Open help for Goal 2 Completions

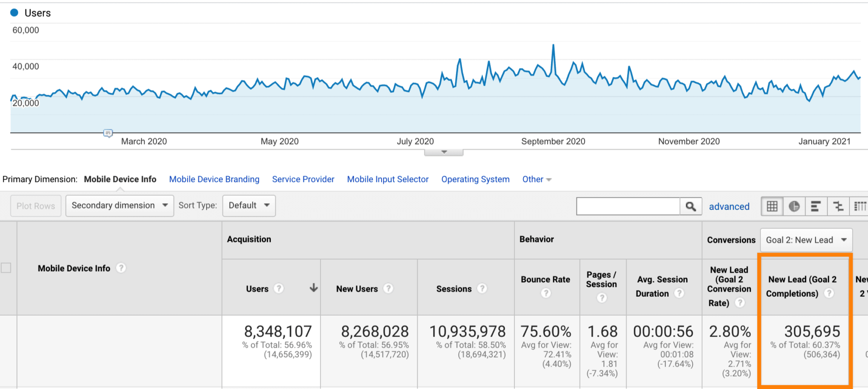point(829,293)
